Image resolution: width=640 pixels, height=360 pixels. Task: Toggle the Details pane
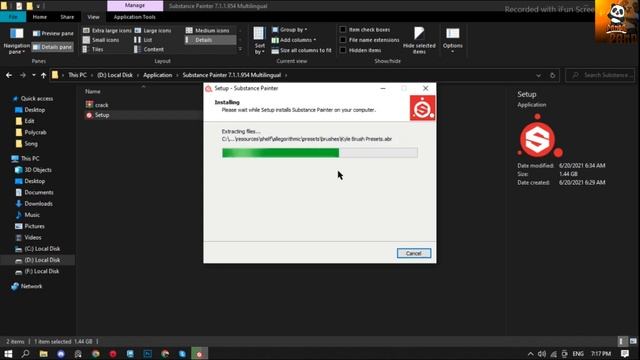pos(53,47)
